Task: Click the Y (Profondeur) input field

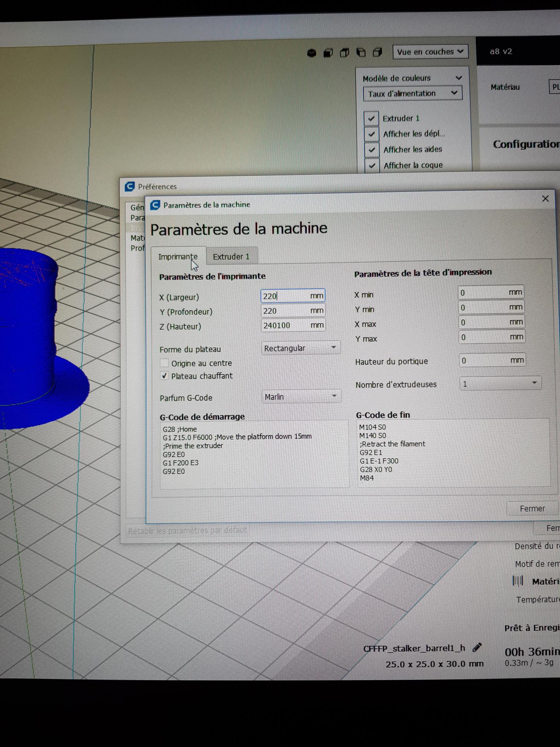Action: (x=293, y=311)
